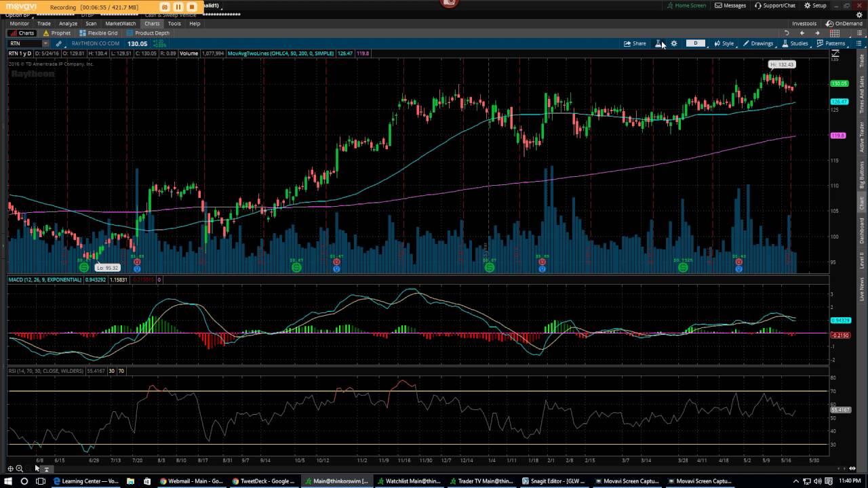
Task: Open Active Trader side panel
Action: 863,137
